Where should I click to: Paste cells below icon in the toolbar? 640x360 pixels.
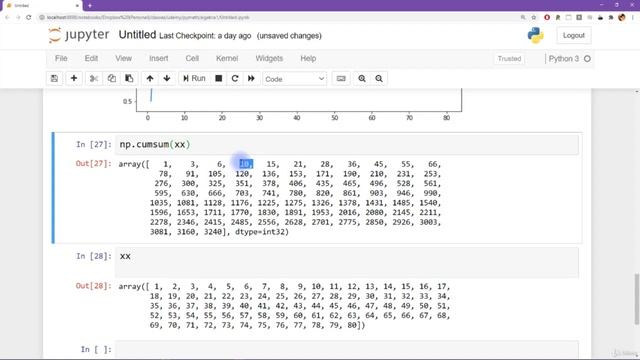[x=129, y=78]
